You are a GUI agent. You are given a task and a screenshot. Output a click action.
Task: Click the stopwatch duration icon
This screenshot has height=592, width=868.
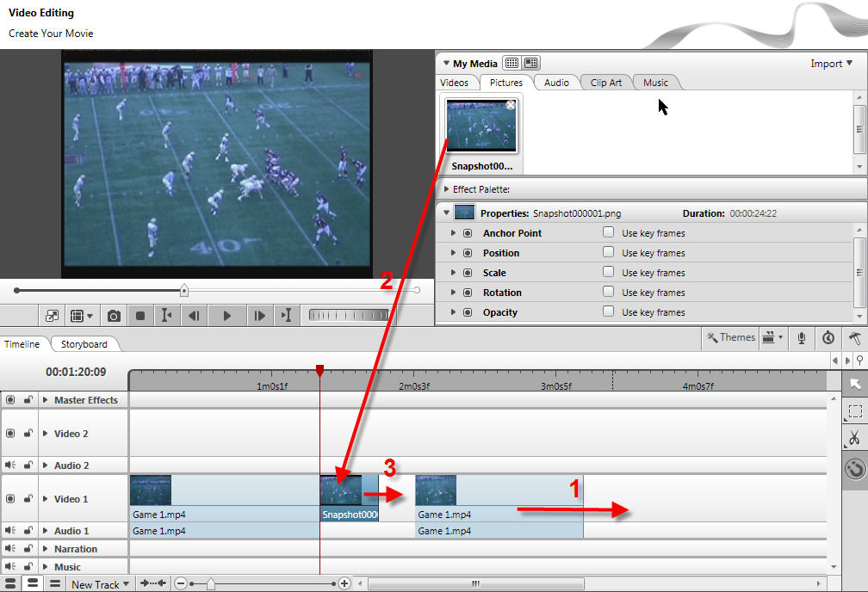click(828, 337)
